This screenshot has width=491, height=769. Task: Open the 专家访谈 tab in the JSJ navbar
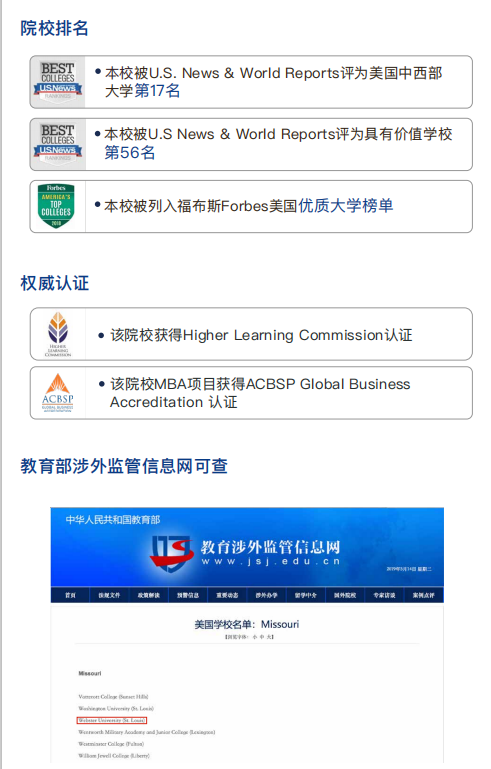pyautogui.click(x=384, y=595)
